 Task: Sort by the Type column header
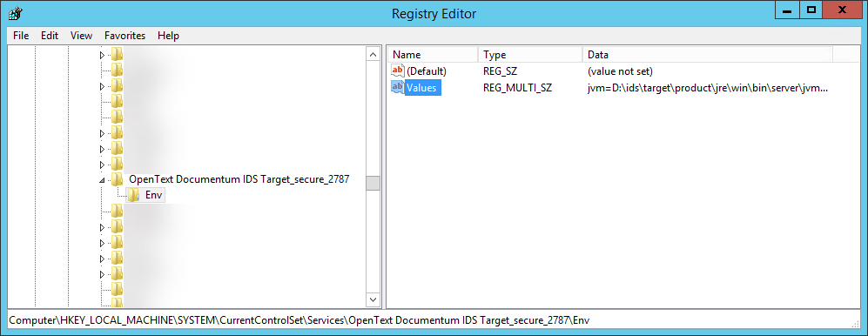click(530, 55)
